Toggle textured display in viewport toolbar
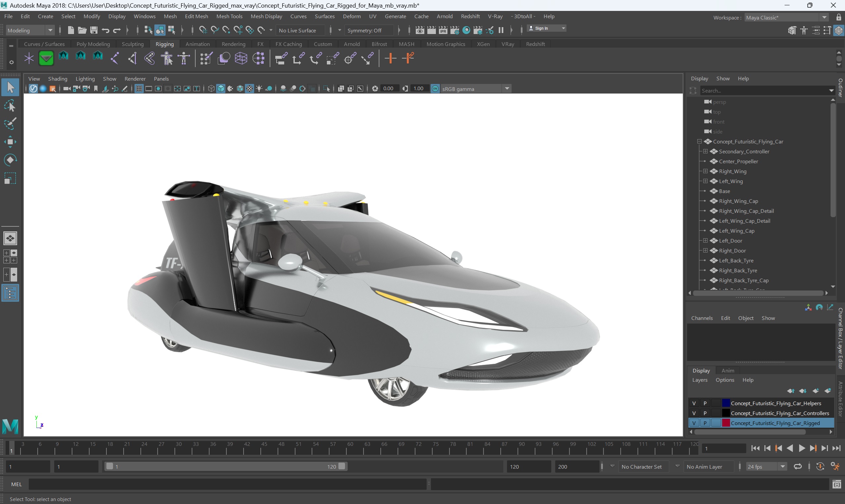The width and height of the screenshot is (845, 504). (250, 89)
